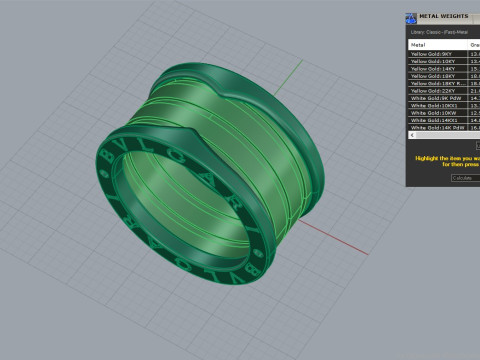Viewport: 480px width, 360px height.
Task: Click the Metal Weights panel scale icon
Action: 411,18
